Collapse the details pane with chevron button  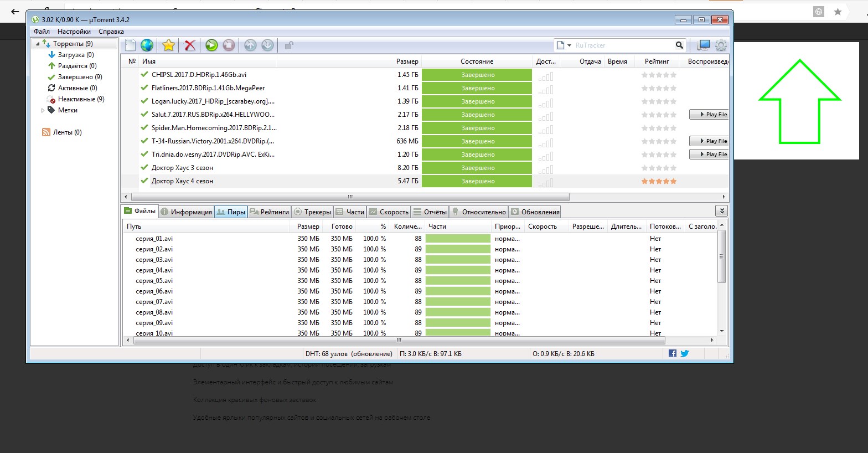(721, 211)
